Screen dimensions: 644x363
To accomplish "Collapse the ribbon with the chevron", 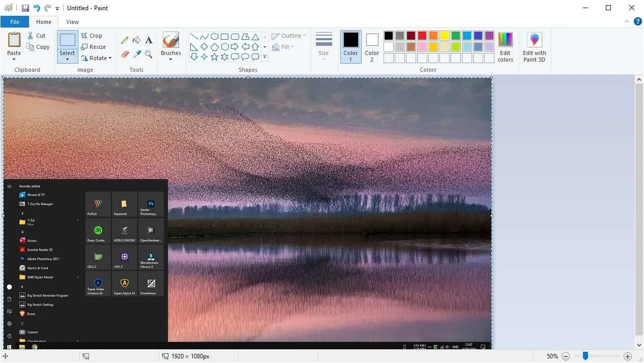I will coord(627,21).
